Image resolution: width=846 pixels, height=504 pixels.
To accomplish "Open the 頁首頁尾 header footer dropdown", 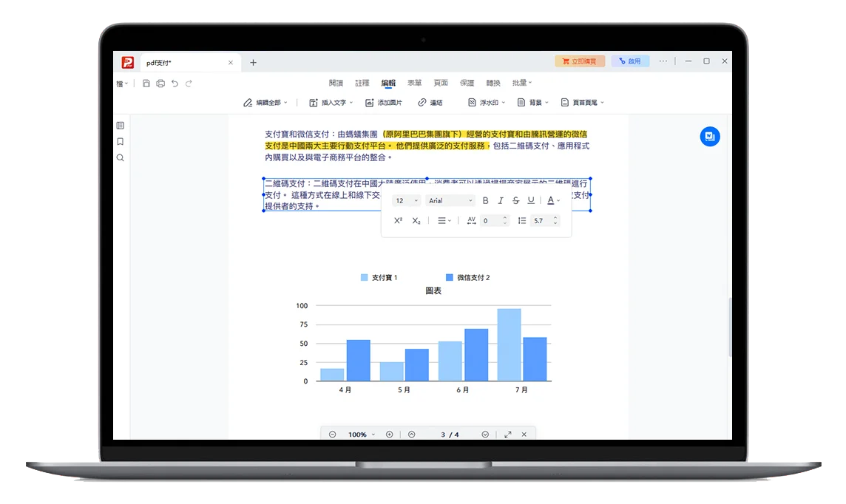I will [x=582, y=103].
